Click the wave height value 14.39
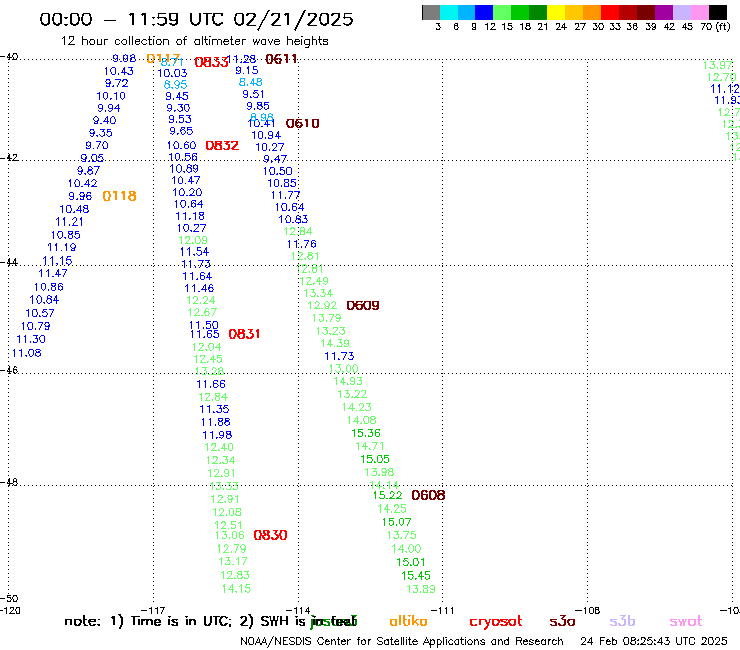Screen dimensions: 740x650 click(x=335, y=344)
